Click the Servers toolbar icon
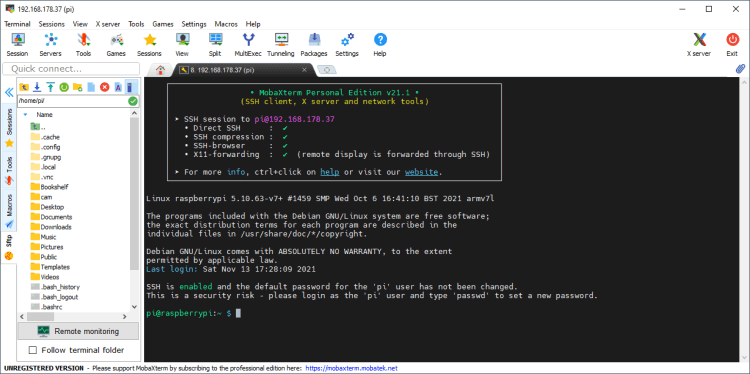The height and width of the screenshot is (374, 750). [50, 44]
